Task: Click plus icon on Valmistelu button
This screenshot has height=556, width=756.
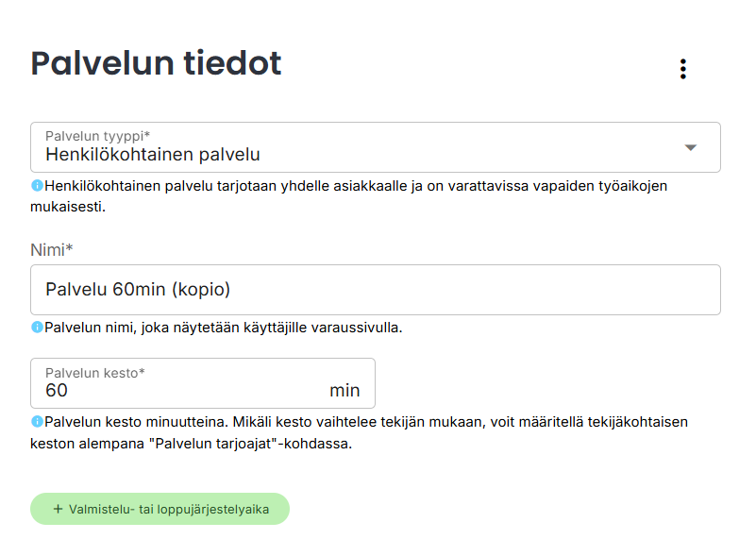Action: 58,509
